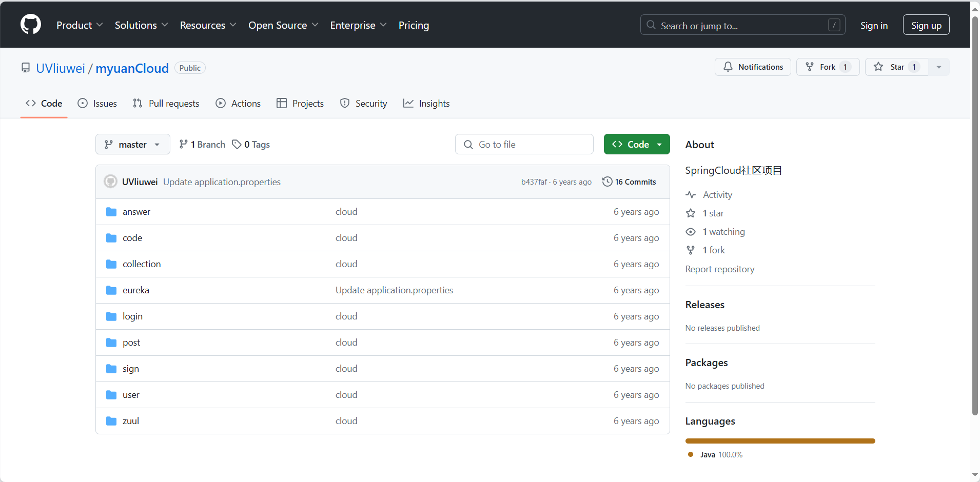
Task: Click the folder icon for zuul
Action: [x=111, y=421]
